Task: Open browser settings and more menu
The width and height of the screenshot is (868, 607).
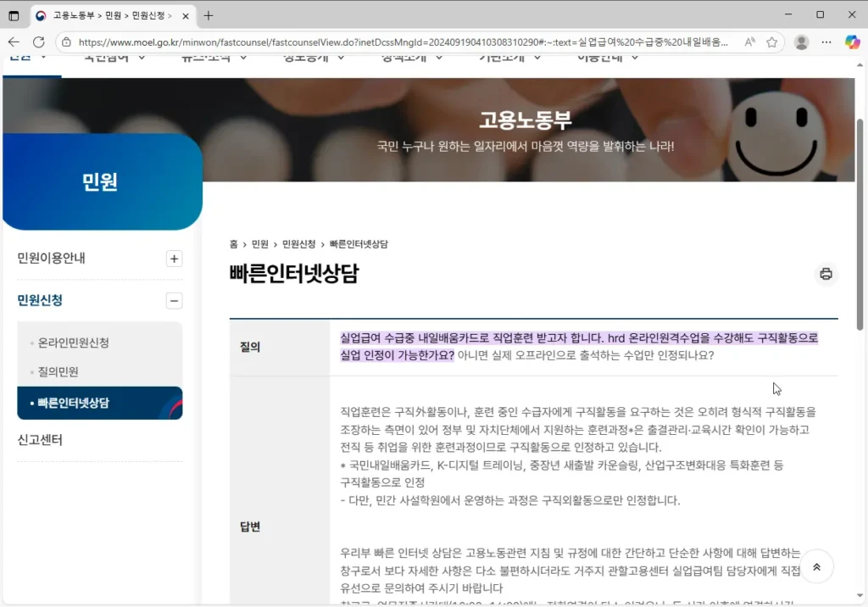Action: point(826,42)
